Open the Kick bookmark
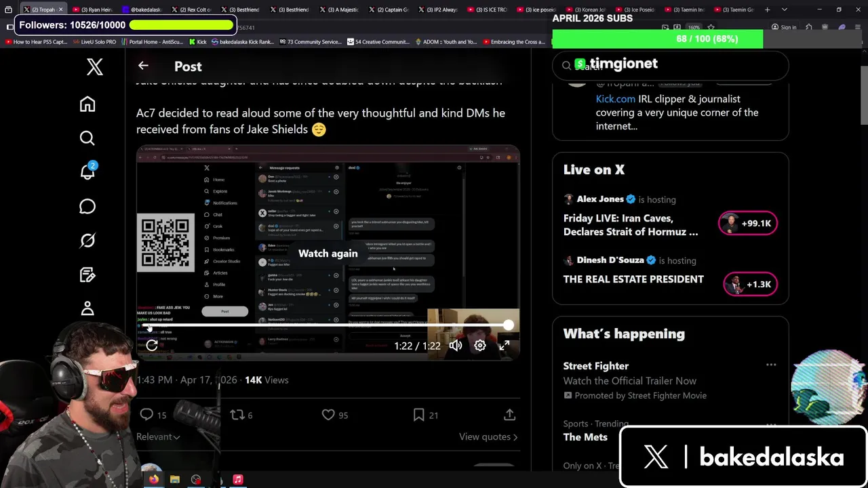The height and width of the screenshot is (488, 868). point(197,42)
